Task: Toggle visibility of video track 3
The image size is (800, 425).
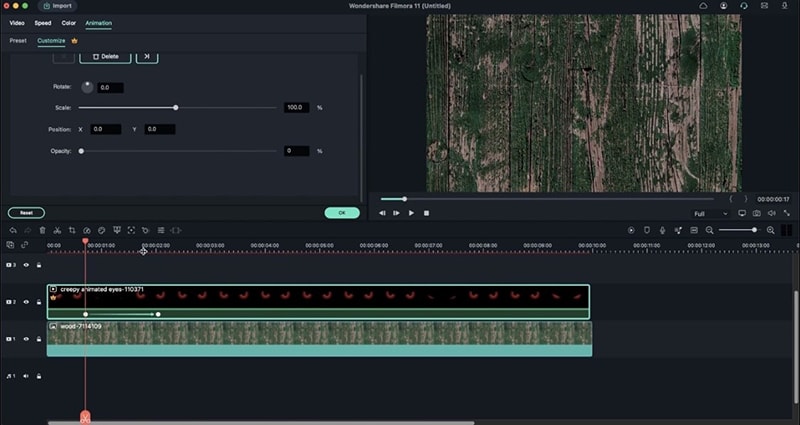Action: point(26,265)
